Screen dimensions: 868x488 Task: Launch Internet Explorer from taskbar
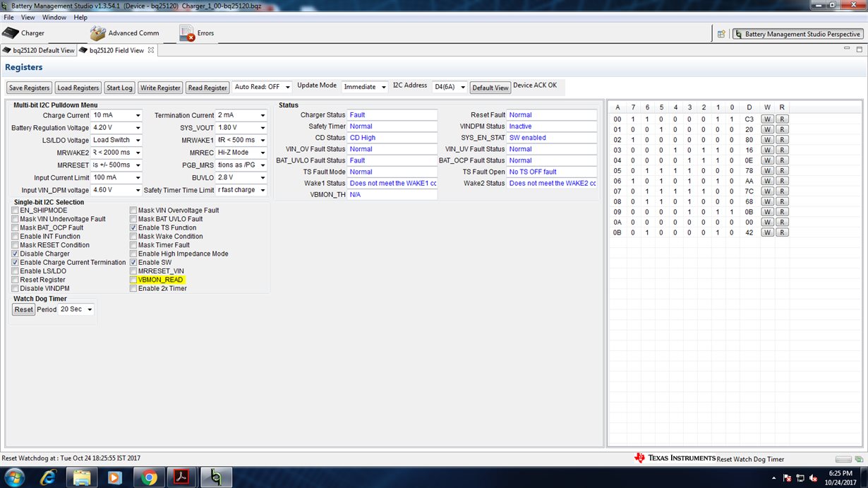click(49, 477)
